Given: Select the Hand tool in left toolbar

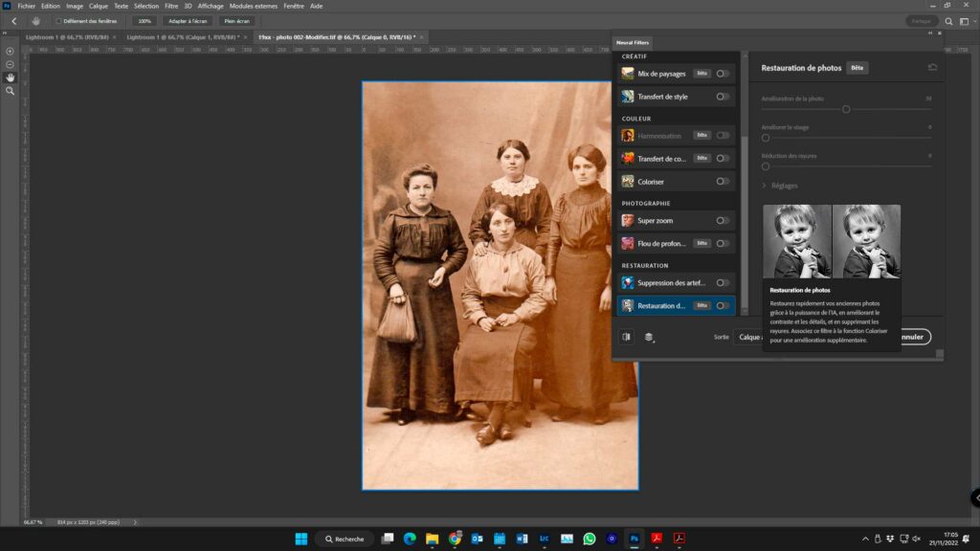Looking at the screenshot, I should 11,77.
